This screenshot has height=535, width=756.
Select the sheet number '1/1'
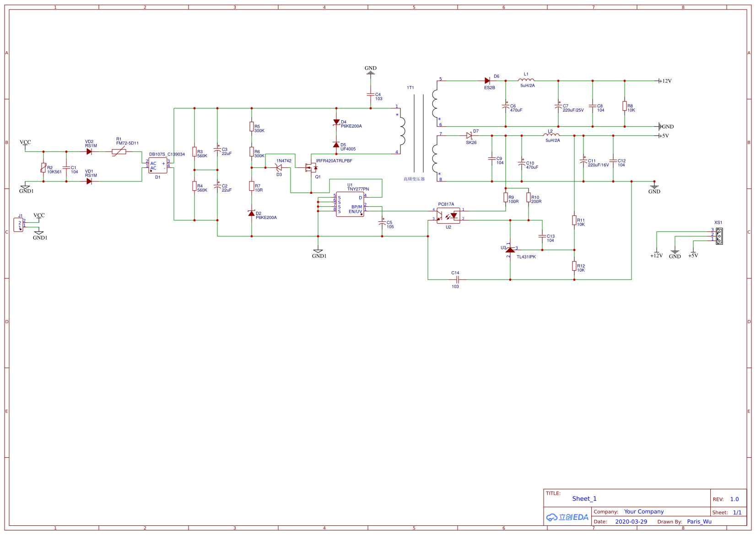737,513
